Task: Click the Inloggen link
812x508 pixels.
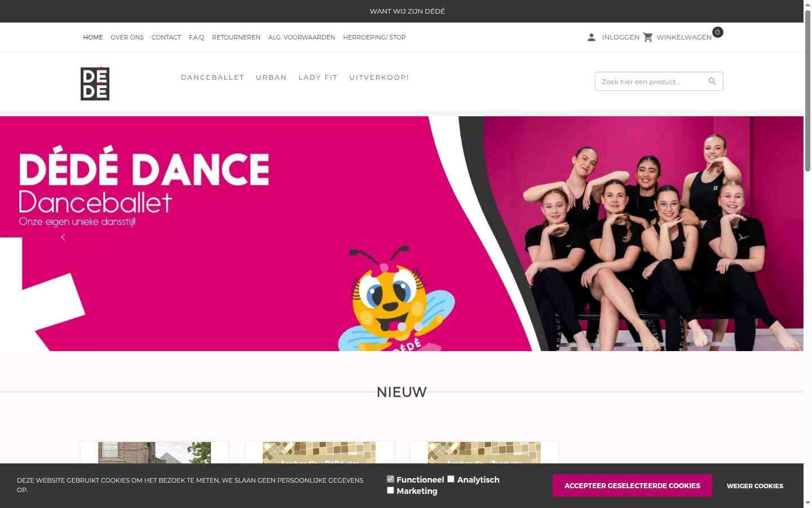Action: tap(621, 37)
